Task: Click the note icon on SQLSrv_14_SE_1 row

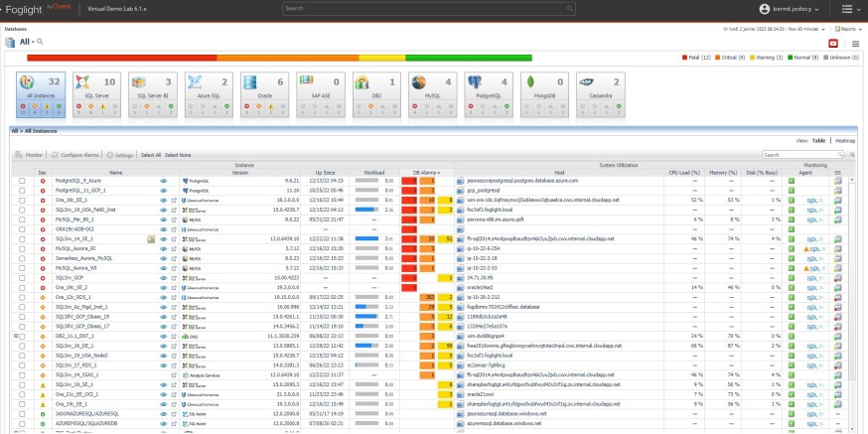Action: click(151, 239)
